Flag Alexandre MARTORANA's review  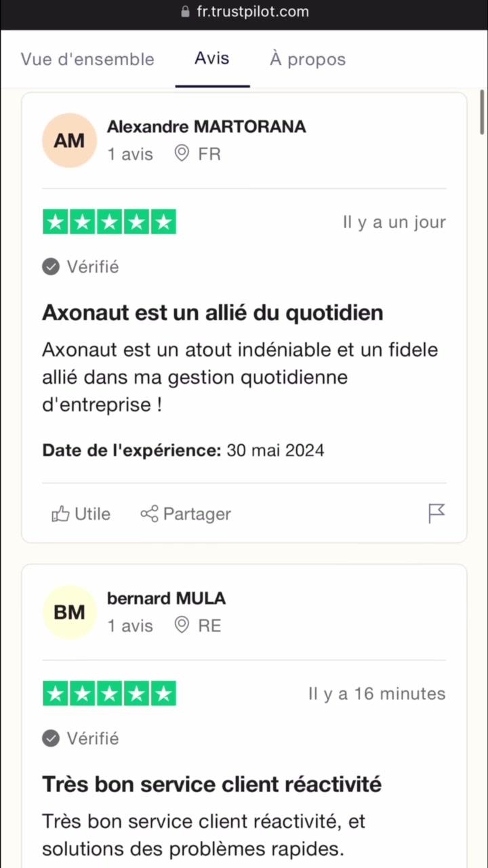tap(436, 513)
